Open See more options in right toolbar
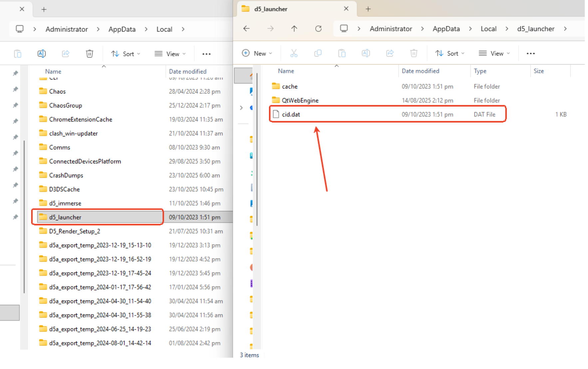 (x=530, y=54)
